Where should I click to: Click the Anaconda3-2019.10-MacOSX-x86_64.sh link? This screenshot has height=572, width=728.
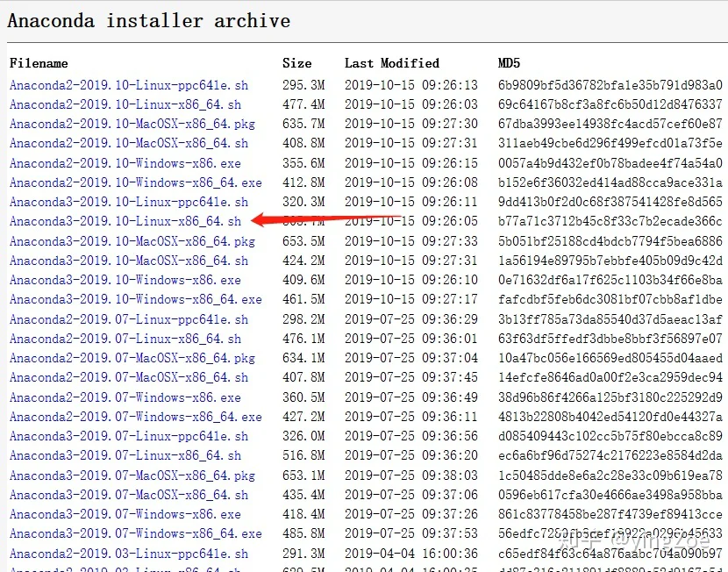click(129, 261)
